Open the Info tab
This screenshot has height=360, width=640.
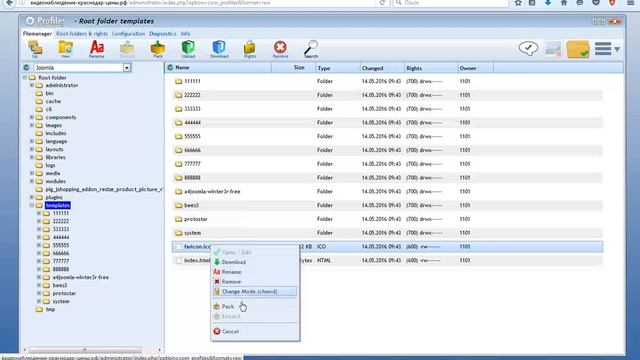(x=185, y=33)
